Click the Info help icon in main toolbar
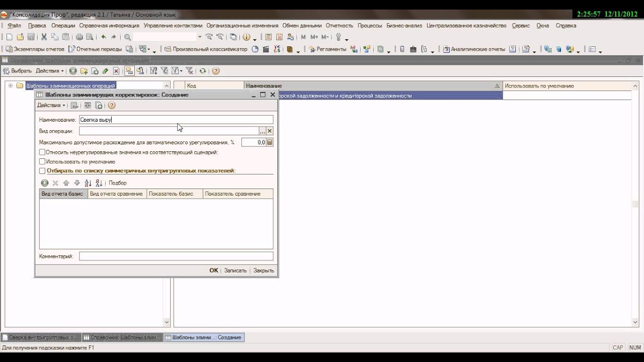The image size is (644, 362). [x=247, y=37]
